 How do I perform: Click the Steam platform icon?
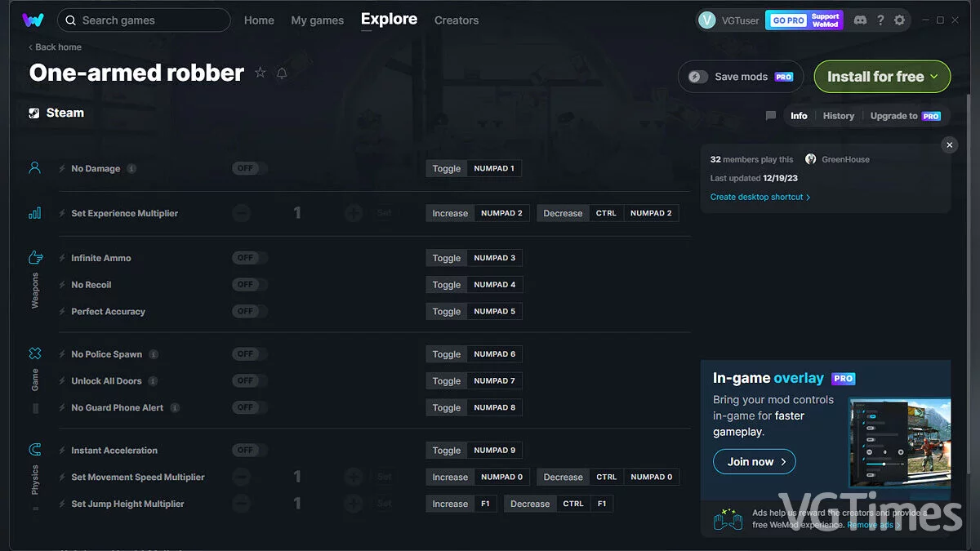34,113
